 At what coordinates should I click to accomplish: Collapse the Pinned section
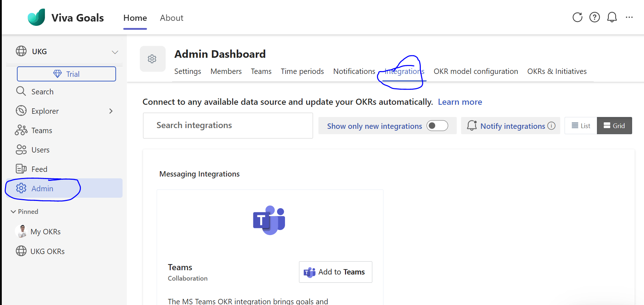tap(24, 212)
